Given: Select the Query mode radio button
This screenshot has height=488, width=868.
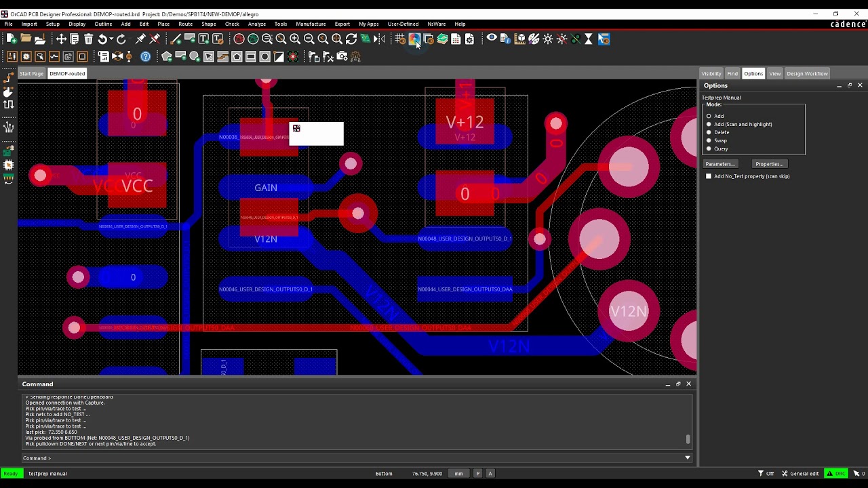Looking at the screenshot, I should [x=709, y=148].
